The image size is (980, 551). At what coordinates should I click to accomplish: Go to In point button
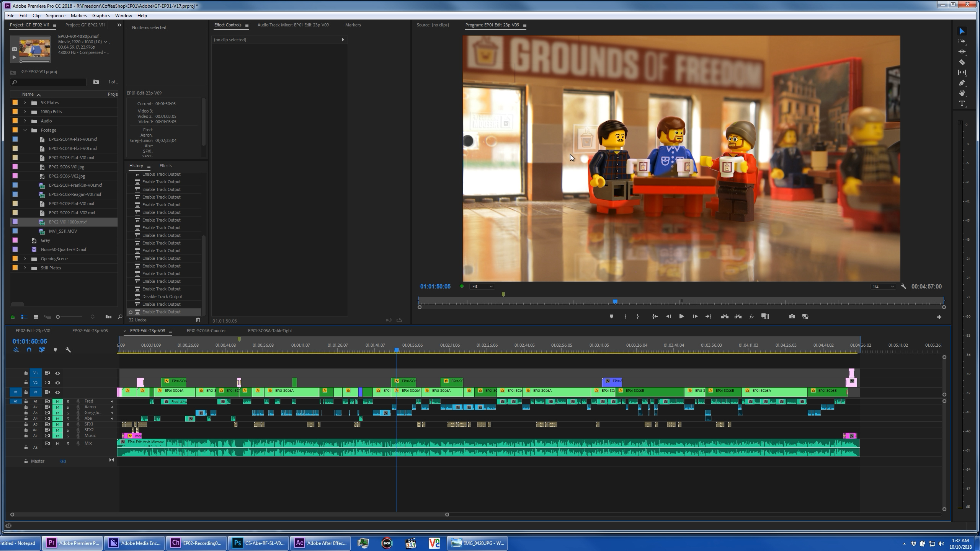(x=655, y=316)
